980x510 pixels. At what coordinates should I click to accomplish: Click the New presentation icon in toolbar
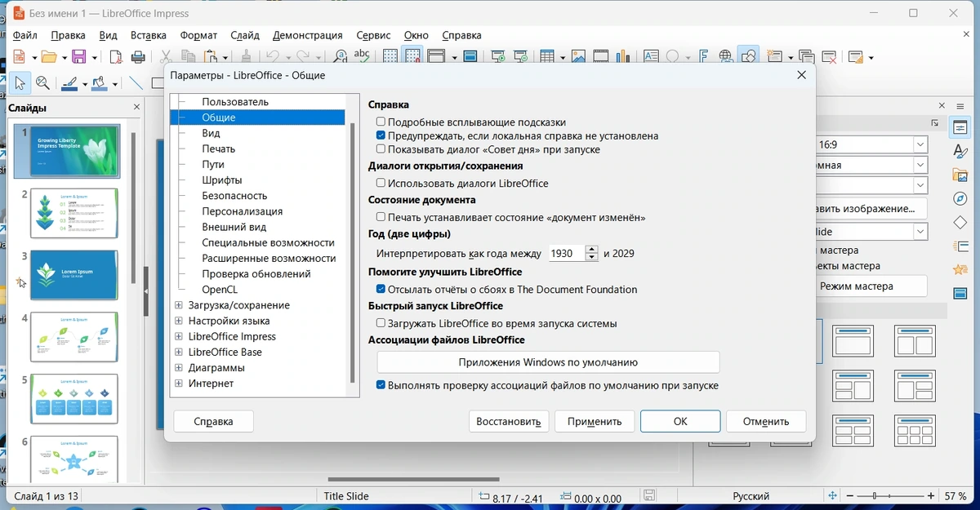(x=20, y=56)
